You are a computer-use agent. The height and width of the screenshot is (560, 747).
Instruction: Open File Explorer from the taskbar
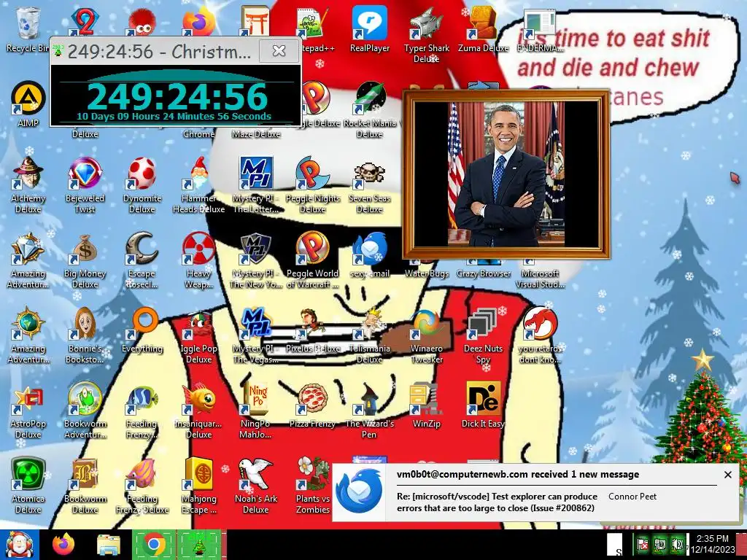tap(109, 544)
